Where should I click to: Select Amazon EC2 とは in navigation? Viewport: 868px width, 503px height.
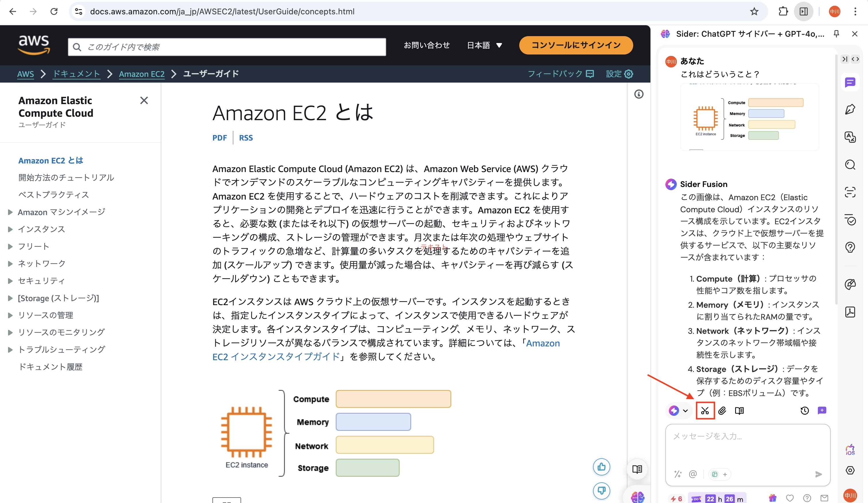coord(51,160)
